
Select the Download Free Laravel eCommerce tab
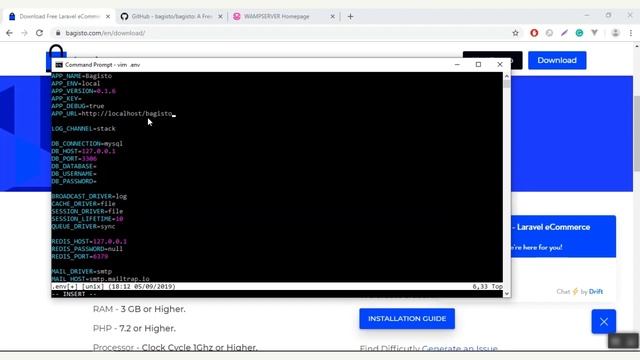click(x=59, y=16)
